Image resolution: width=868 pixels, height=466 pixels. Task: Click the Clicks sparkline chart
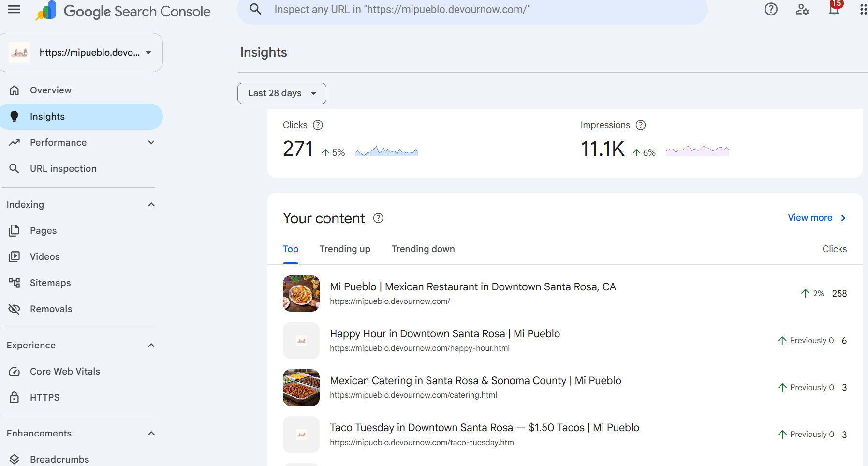[387, 151]
